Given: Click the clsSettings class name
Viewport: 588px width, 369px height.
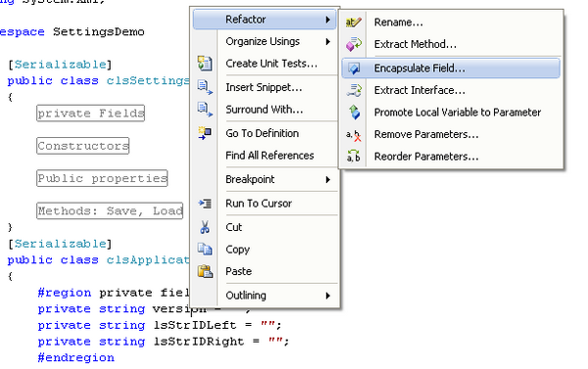Looking at the screenshot, I should tap(148, 80).
